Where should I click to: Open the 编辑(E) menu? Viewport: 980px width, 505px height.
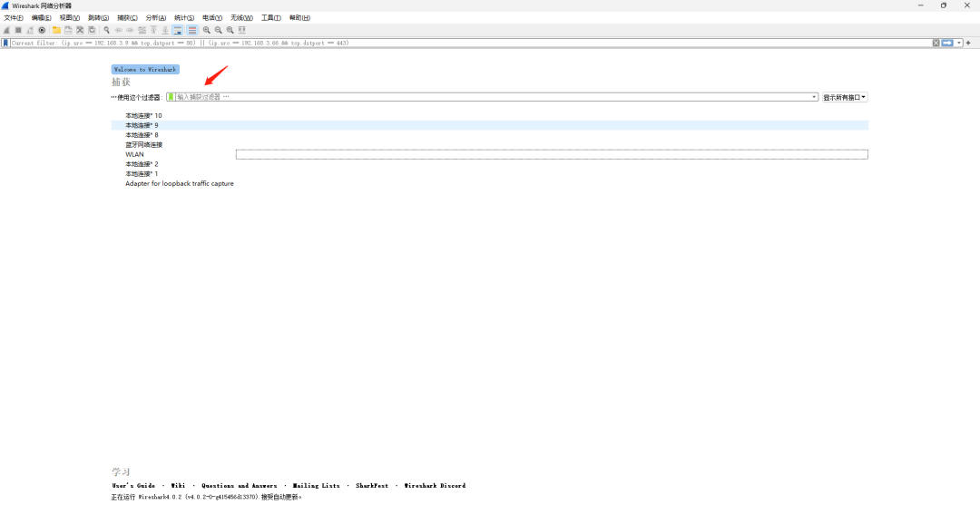(41, 17)
